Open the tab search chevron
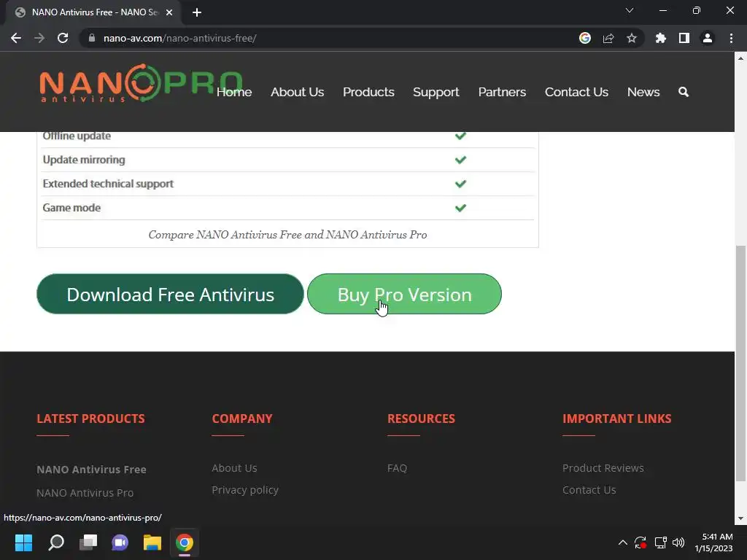This screenshot has width=747, height=560. click(630, 10)
